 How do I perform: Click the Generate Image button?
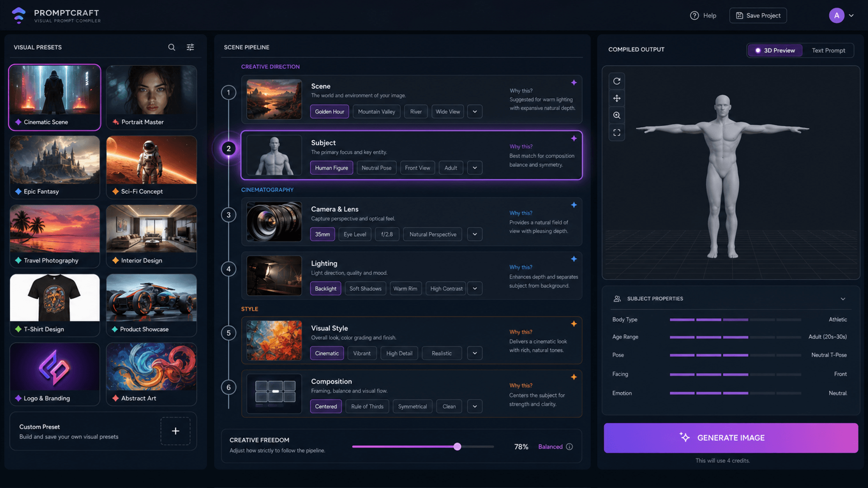click(x=731, y=438)
